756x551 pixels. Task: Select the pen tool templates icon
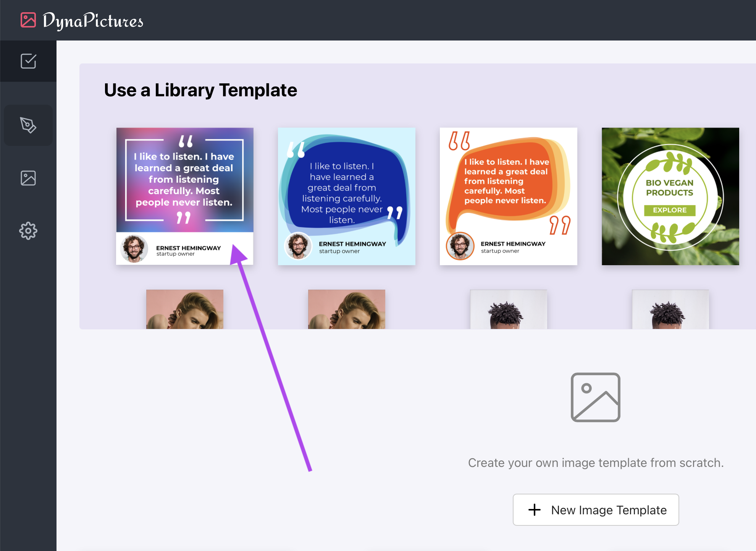(x=28, y=125)
